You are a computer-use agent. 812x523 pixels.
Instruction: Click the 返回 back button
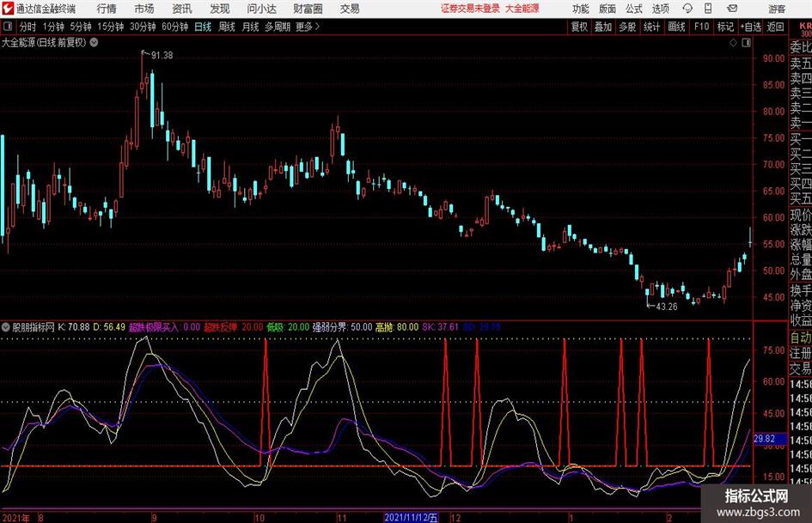pyautogui.click(x=775, y=27)
